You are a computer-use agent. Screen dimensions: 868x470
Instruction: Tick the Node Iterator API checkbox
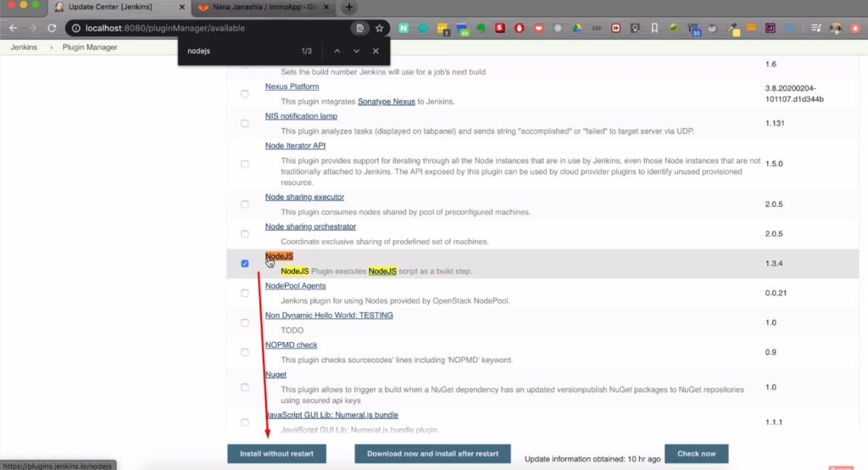pyautogui.click(x=245, y=164)
